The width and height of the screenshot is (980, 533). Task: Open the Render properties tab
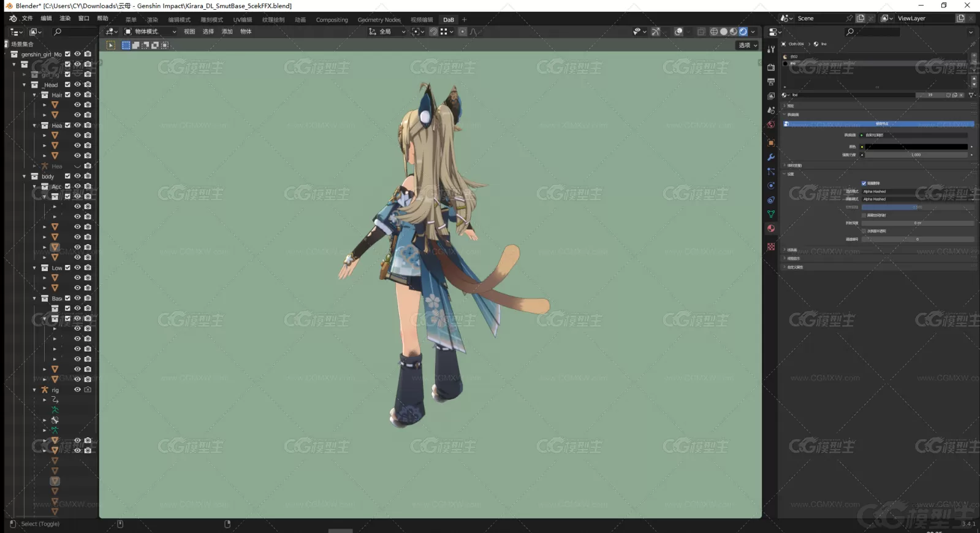click(x=771, y=67)
